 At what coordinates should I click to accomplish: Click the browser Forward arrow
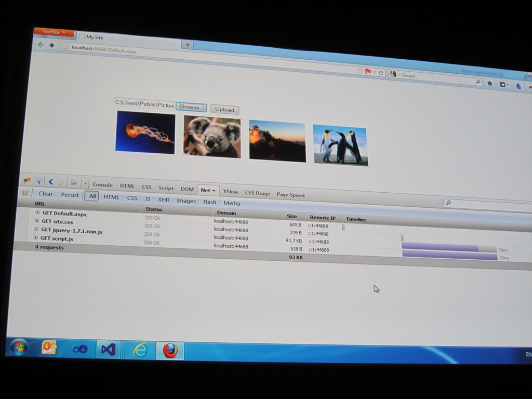(51, 45)
